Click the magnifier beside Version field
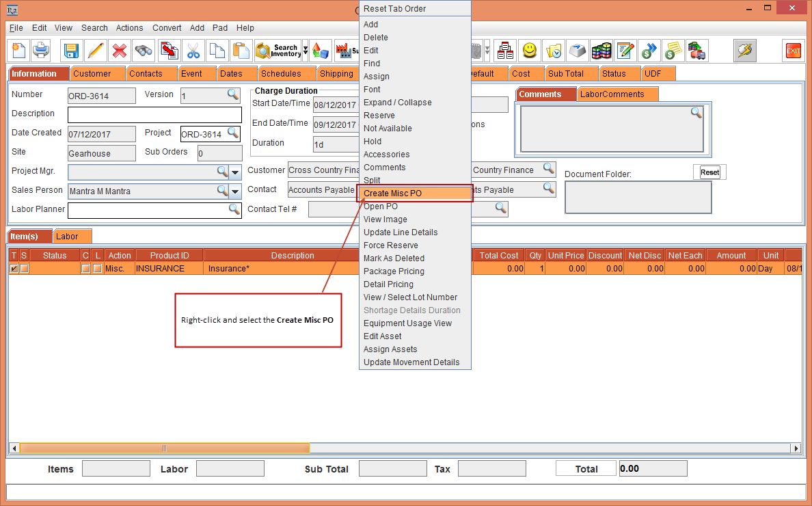 coord(233,94)
